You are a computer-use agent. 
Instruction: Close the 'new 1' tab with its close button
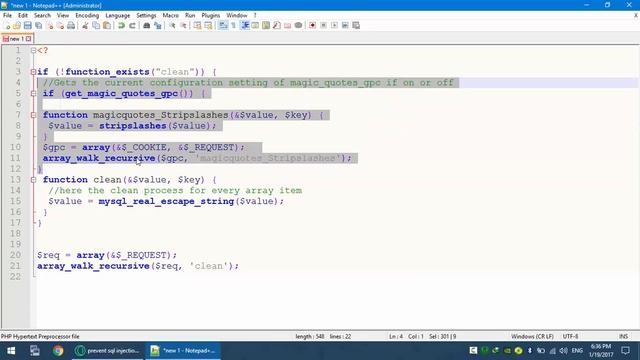point(28,39)
